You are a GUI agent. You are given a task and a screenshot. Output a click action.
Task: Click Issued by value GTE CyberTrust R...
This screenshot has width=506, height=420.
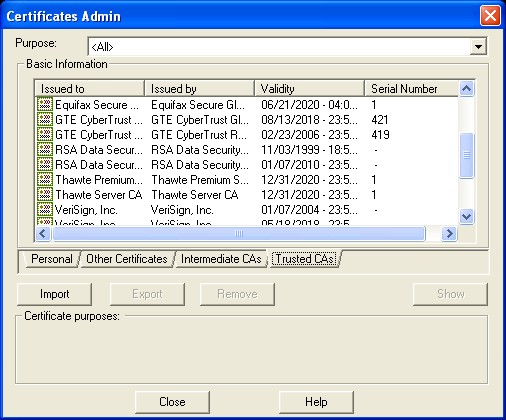tap(199, 135)
